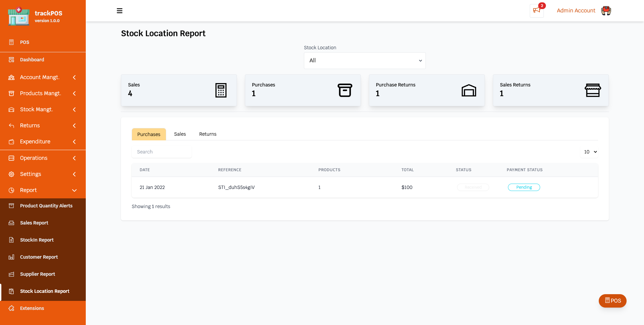Click the Expenditure icon
Screen dimensions: 644x325
coord(11,141)
